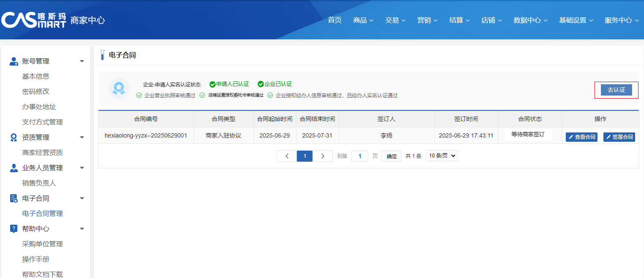Click the 账号管理 user icon
644x278 pixels.
14,61
